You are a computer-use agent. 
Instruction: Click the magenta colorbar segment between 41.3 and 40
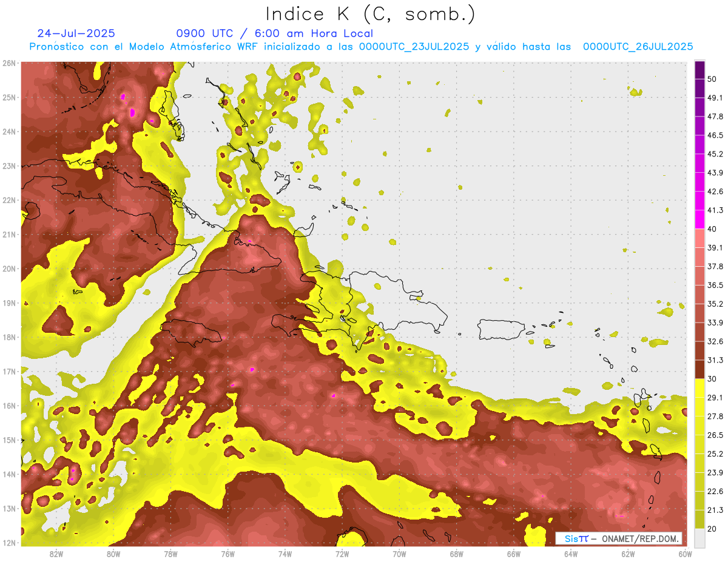click(699, 219)
